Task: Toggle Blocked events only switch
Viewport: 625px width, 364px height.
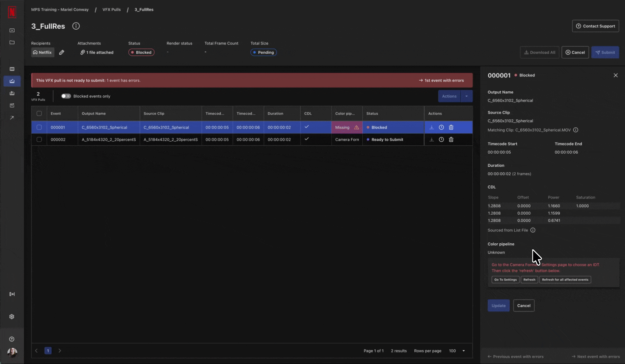Action: coord(66,96)
